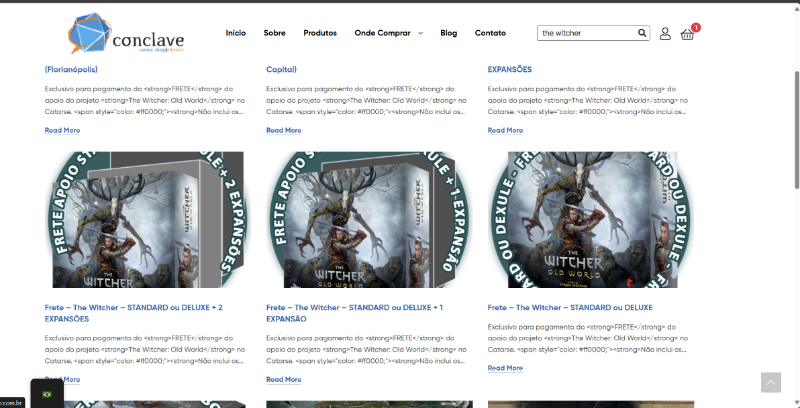Open the '+ 1 EXPANSÃO' Witcher box thumbnail

point(369,220)
